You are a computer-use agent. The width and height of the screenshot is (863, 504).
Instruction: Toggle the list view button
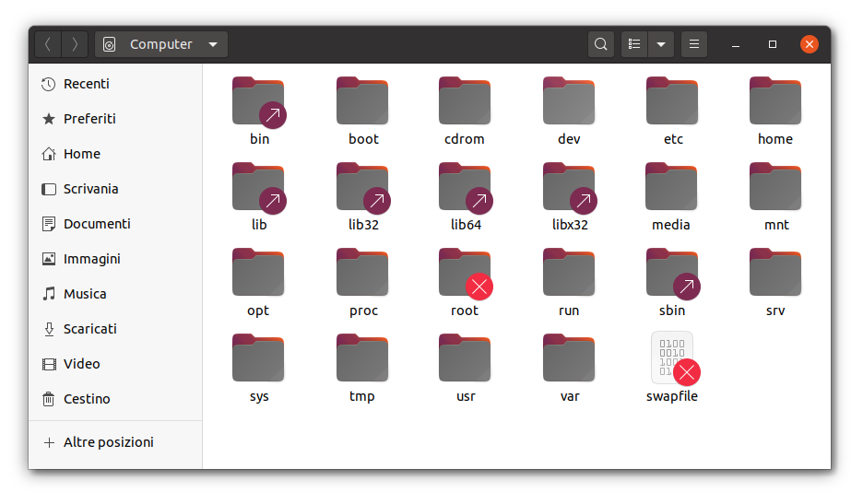pos(633,44)
